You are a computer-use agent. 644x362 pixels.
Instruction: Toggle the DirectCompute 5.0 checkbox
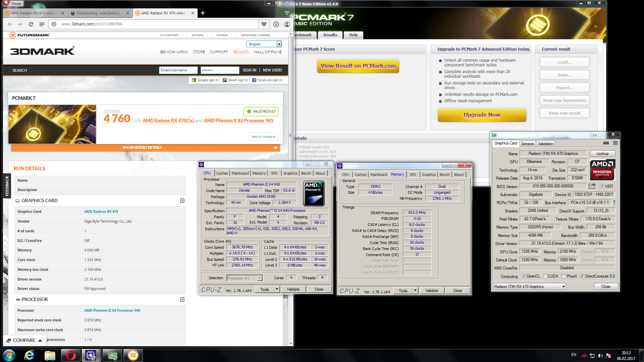582,276
